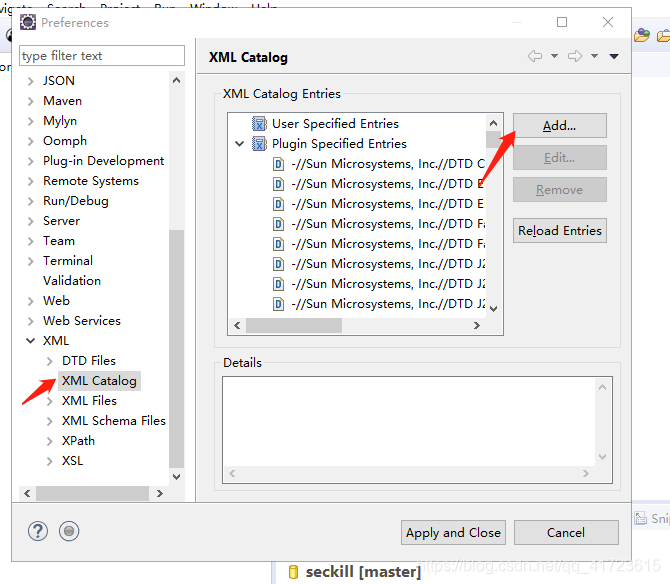Maximize the Preferences window
670x584 pixels.
(562, 22)
